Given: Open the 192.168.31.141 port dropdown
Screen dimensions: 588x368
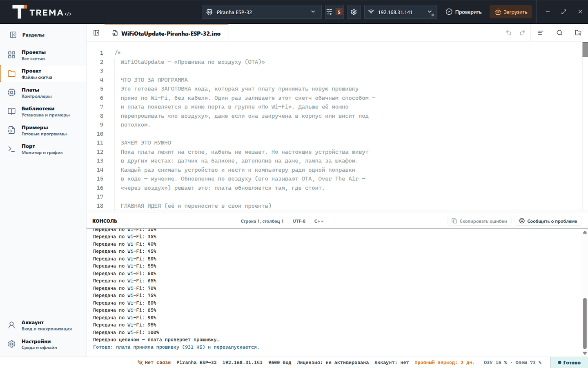Looking at the screenshot, I should point(400,12).
